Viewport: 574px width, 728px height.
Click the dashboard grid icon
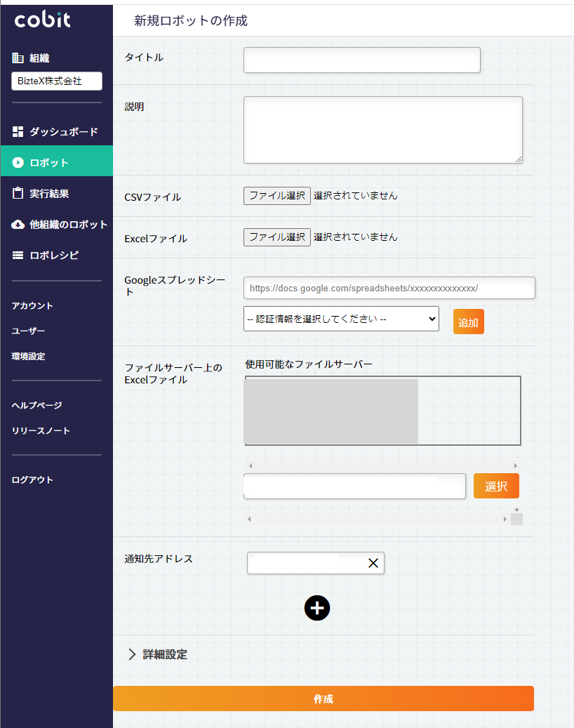[x=18, y=132]
